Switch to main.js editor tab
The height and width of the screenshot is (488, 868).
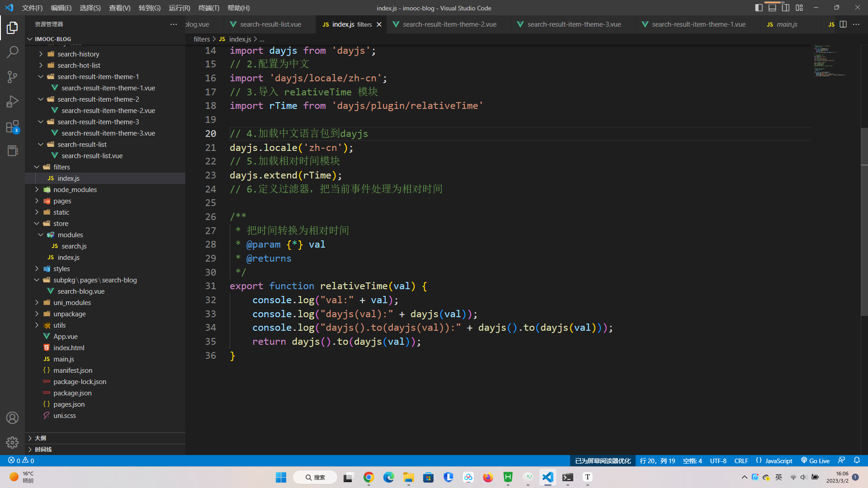787,24
